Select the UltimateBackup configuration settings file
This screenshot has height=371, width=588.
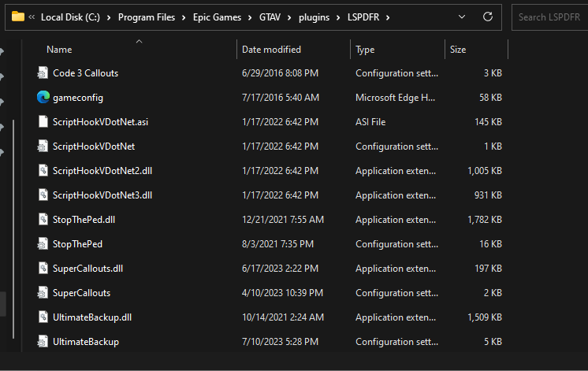pyautogui.click(x=86, y=342)
